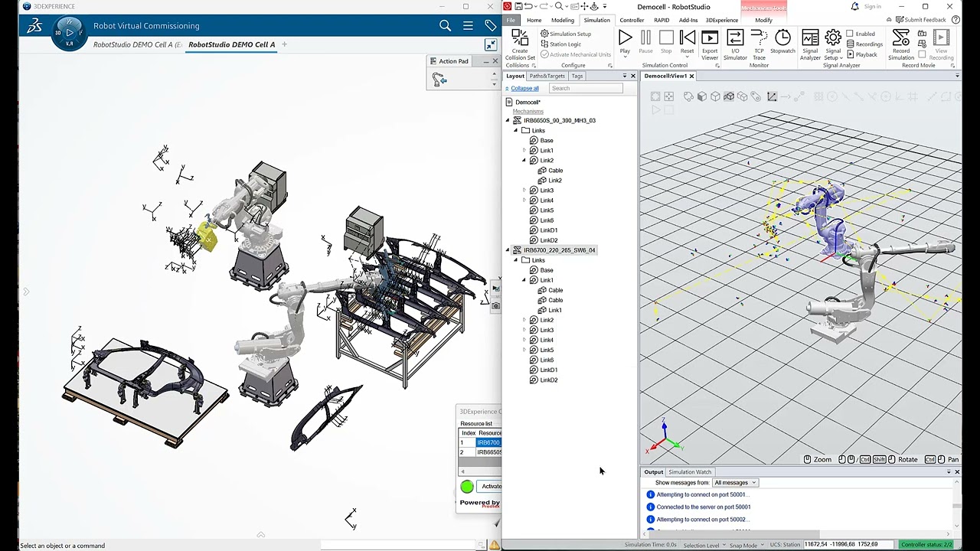Image resolution: width=980 pixels, height=551 pixels.
Task: Click the 3DEXPERIENCE tag icon
Action: click(491, 26)
